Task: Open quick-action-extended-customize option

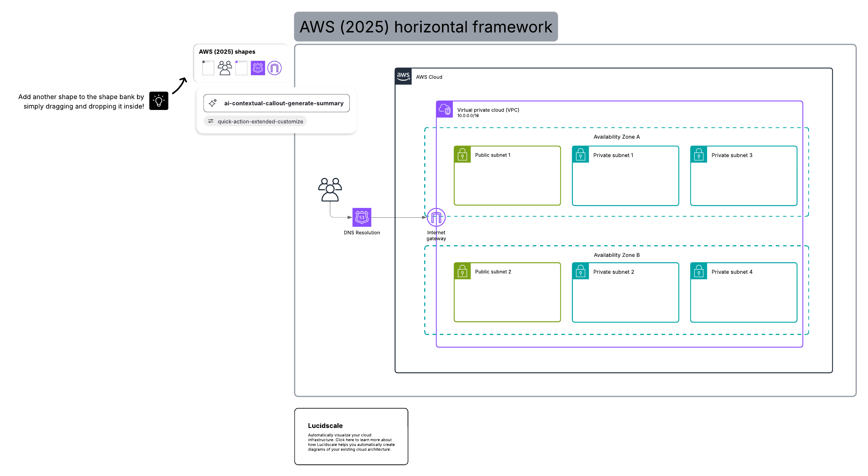Action: [x=255, y=122]
